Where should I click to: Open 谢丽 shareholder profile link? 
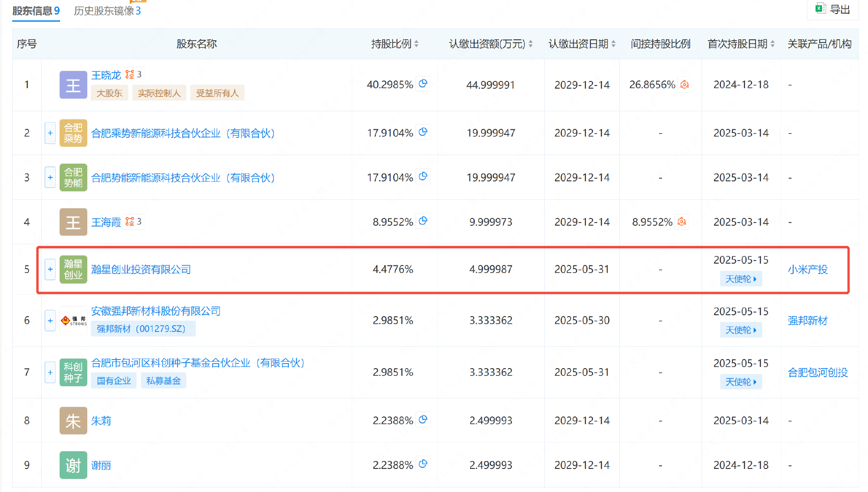click(101, 465)
